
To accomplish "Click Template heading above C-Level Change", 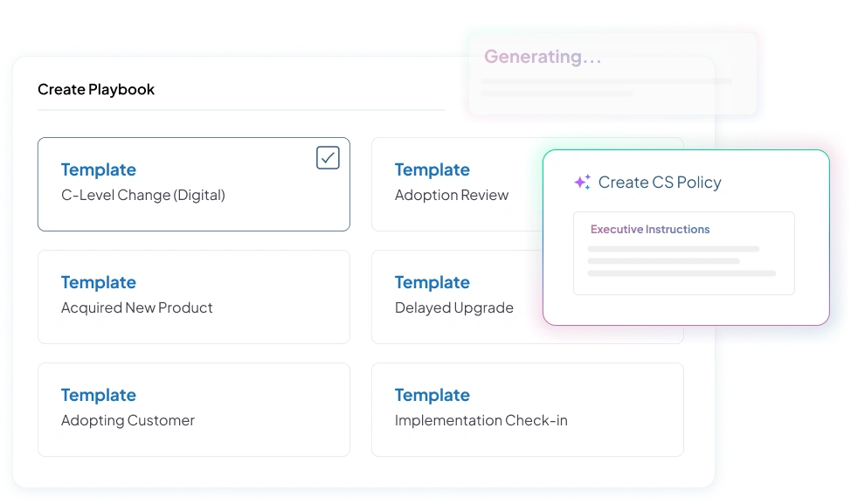I will tap(99, 170).
